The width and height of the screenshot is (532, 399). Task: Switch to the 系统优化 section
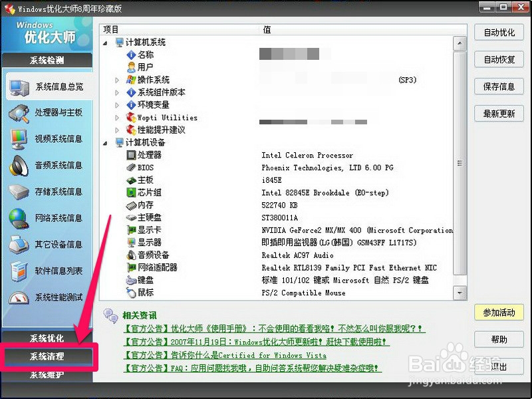(47, 338)
